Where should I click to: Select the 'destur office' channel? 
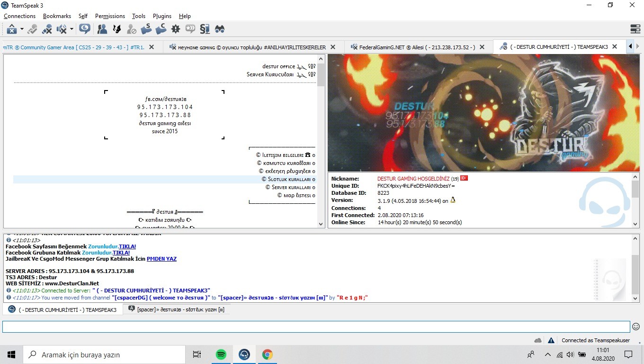[x=289, y=66]
